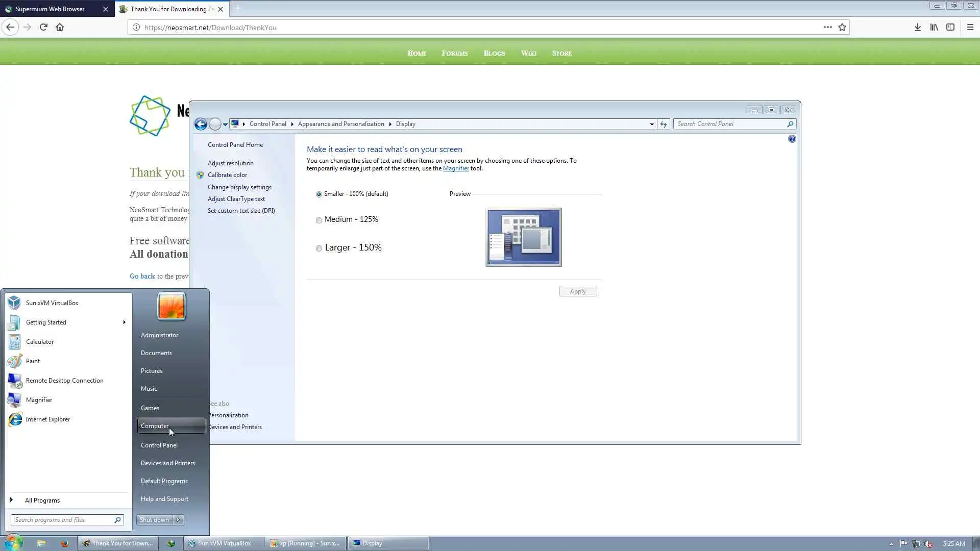Open the address bar history dropdown arrow
The image size is (980, 551).
click(652, 124)
